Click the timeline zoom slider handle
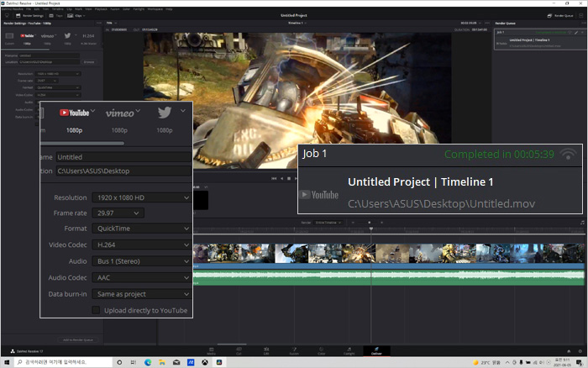The height and width of the screenshot is (368, 588). coord(369,223)
